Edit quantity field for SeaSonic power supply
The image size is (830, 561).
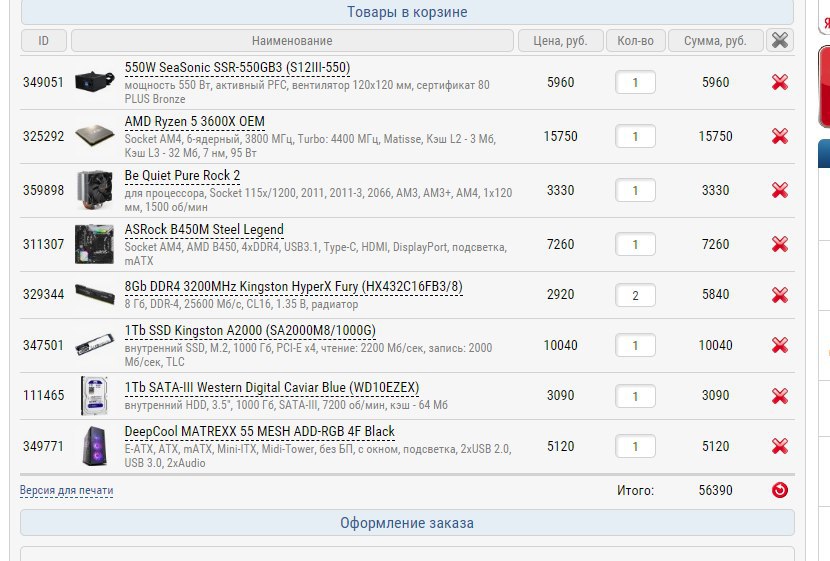pyautogui.click(x=635, y=83)
